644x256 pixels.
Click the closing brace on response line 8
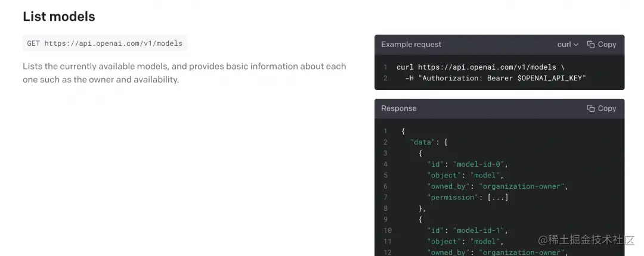coord(422,208)
